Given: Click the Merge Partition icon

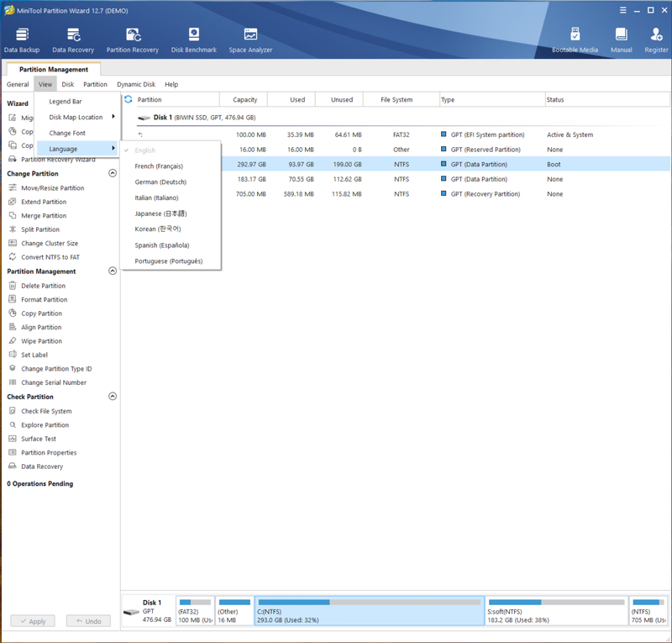Looking at the screenshot, I should point(13,215).
